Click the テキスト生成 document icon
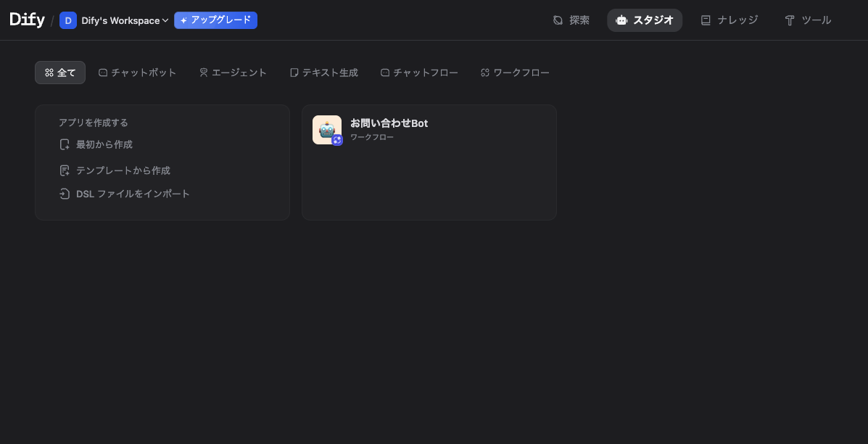868x444 pixels. pos(294,72)
